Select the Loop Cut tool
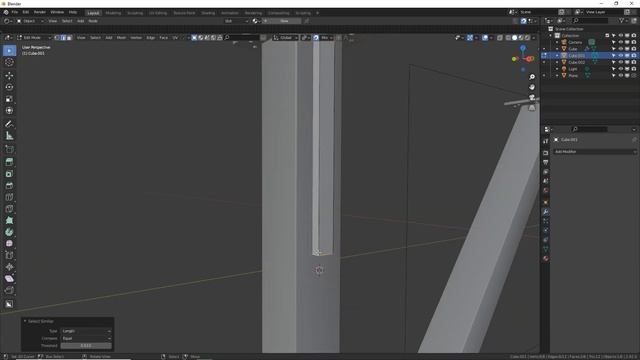This screenshot has width=640, height=360. pos(9,197)
